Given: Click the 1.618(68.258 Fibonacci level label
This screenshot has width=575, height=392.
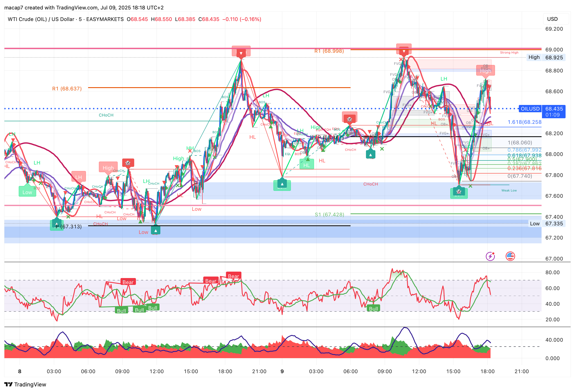Looking at the screenshot, I should click(x=524, y=122).
